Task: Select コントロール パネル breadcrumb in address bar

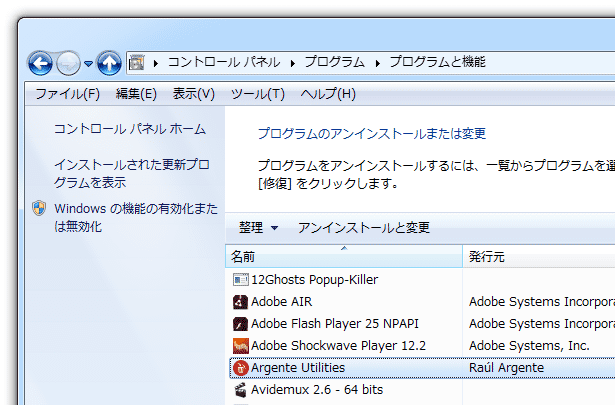Action: pos(224,62)
